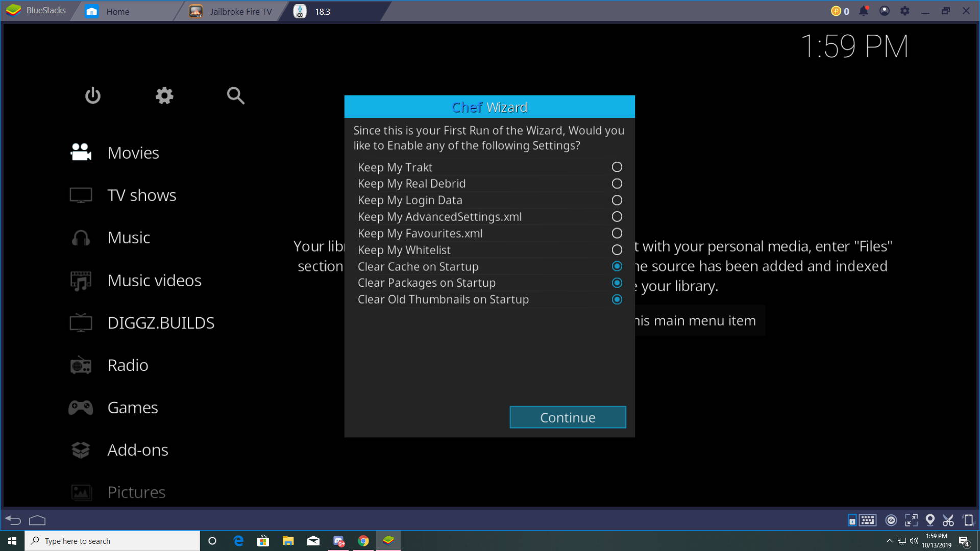Viewport: 980px width, 551px height.
Task: Open Music videos menu item
Action: [x=154, y=280]
